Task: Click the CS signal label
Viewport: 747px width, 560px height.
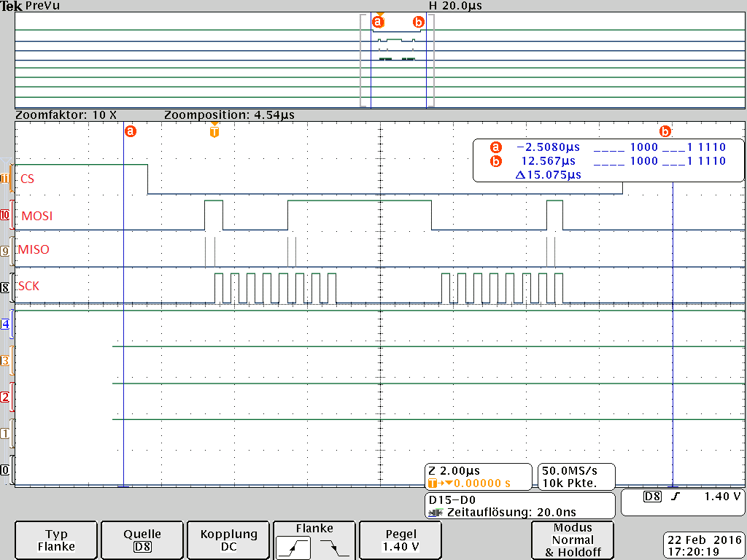Action: (27, 179)
